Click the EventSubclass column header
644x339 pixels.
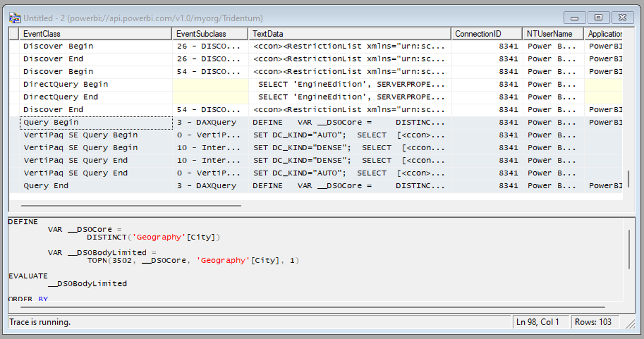pos(210,33)
